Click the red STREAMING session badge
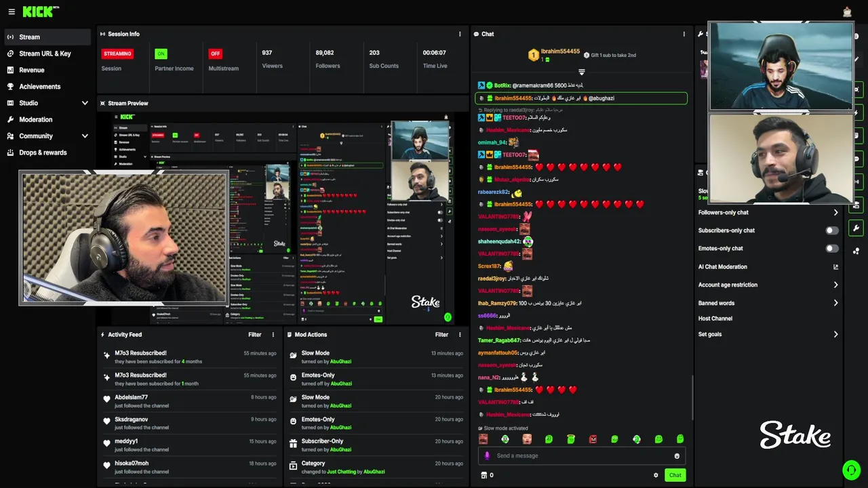Screen dimensions: 868x488 (117, 54)
